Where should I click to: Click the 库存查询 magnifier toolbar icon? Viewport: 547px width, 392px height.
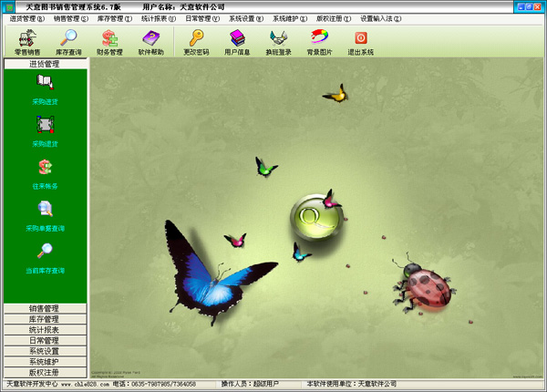click(x=69, y=41)
